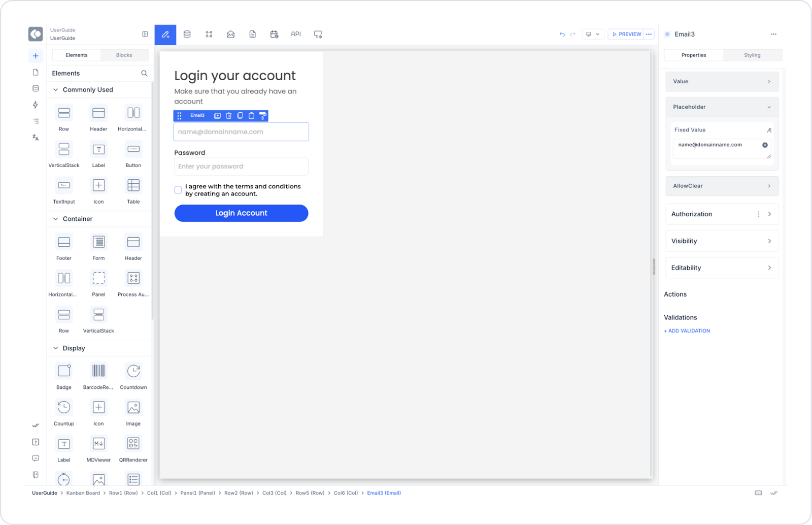The height and width of the screenshot is (525, 812).
Task: Switch to the Properties tab
Action: 694,55
